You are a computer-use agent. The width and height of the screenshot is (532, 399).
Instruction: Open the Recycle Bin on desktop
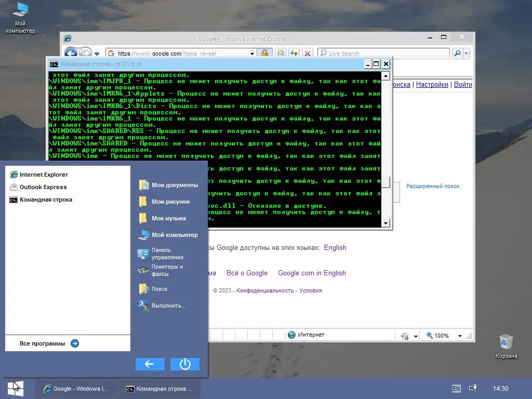[x=506, y=347]
